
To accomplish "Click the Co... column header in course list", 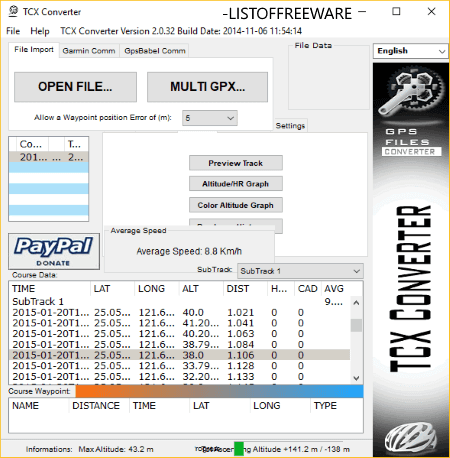I will [32, 144].
